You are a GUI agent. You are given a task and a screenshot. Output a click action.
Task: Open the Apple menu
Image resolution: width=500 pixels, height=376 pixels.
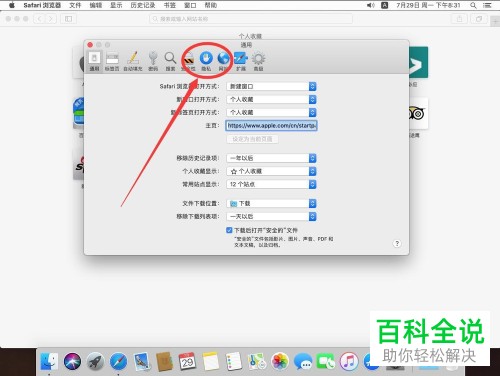pos(12,5)
